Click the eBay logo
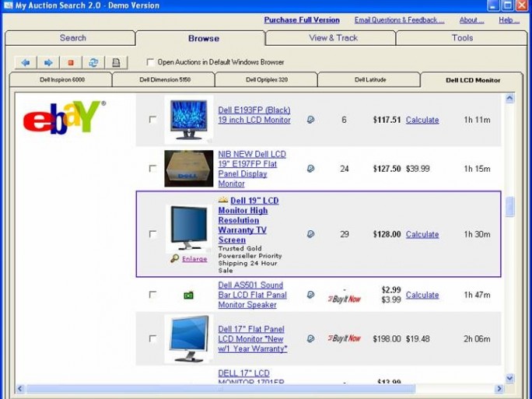 pyautogui.click(x=64, y=117)
